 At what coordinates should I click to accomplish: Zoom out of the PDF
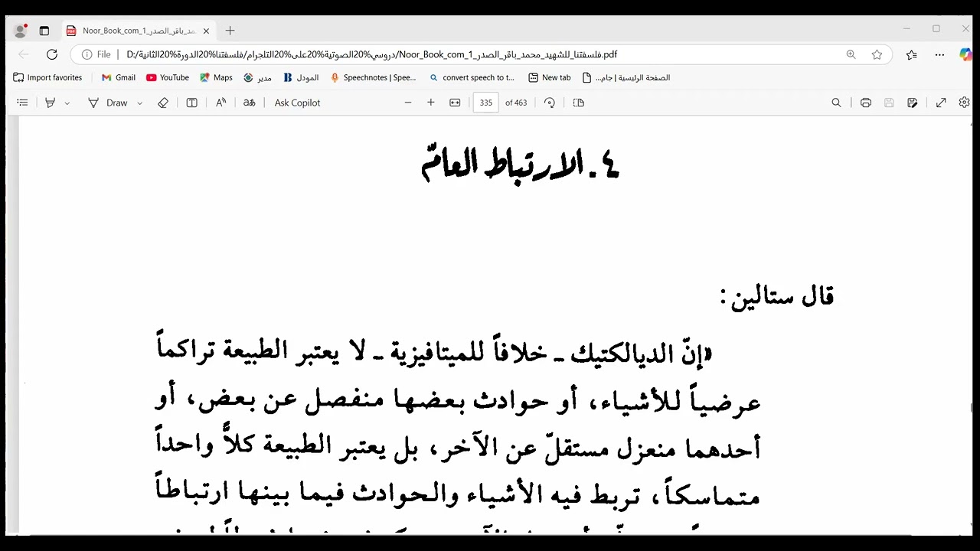[x=408, y=103]
